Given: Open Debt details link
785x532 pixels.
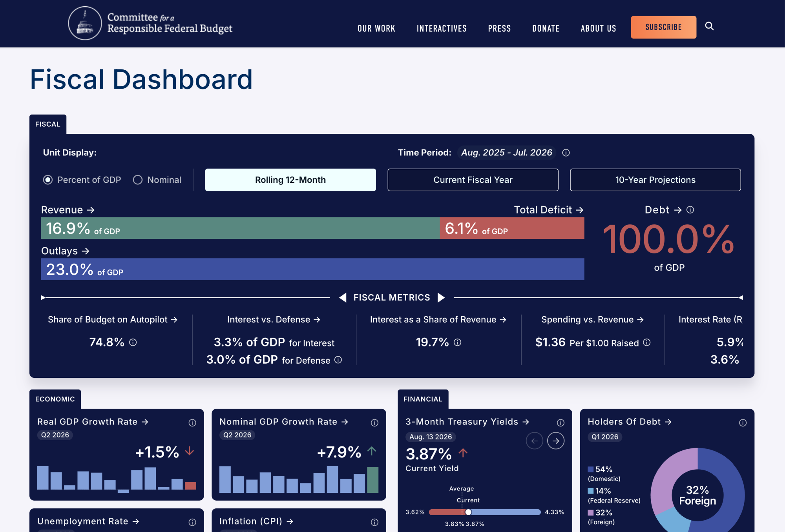Looking at the screenshot, I should click(x=663, y=210).
